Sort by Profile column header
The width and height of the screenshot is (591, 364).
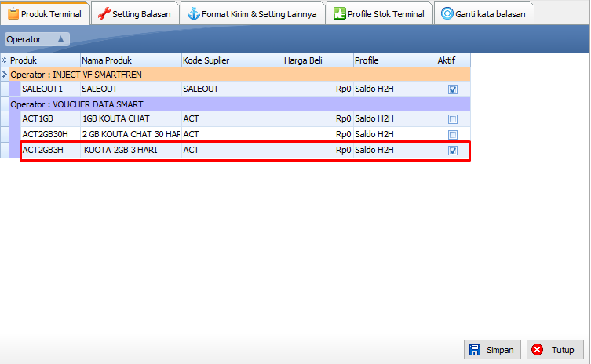tap(395, 60)
